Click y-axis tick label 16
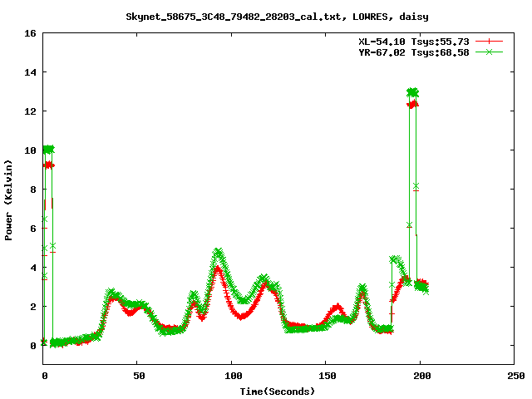The height and width of the screenshot is (399, 532). (30, 33)
